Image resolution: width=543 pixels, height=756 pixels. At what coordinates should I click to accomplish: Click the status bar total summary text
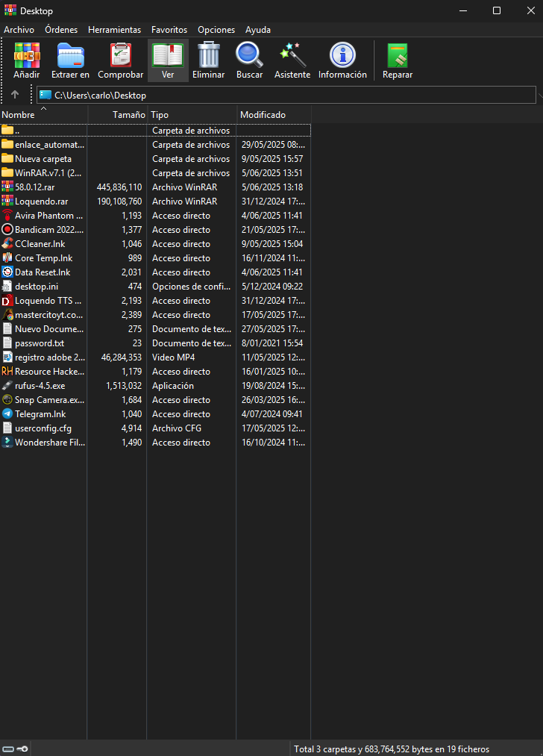[392, 749]
